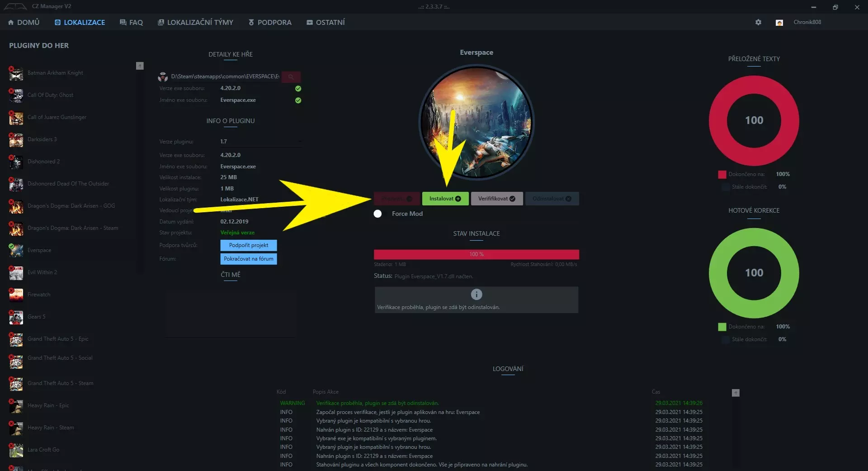Viewport: 868px width, 471px height.
Task: Switch to the LOKALIZACE tab
Action: click(x=80, y=22)
